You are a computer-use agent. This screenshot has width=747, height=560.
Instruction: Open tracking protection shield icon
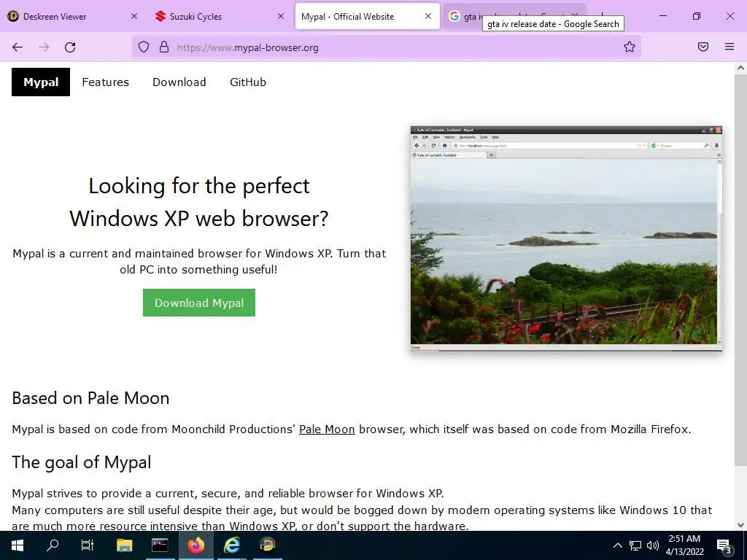[144, 47]
